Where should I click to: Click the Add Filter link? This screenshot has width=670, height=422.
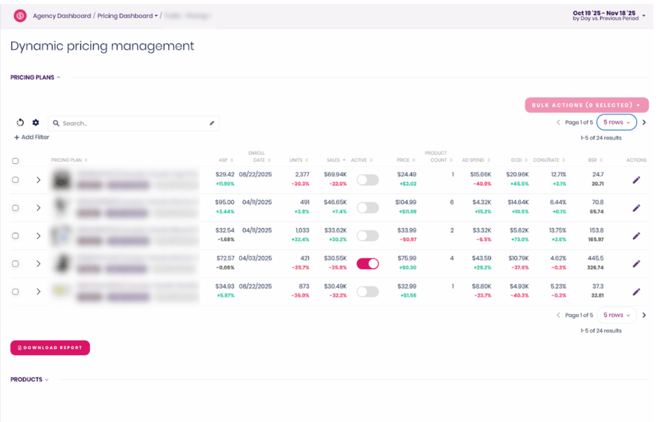point(32,138)
